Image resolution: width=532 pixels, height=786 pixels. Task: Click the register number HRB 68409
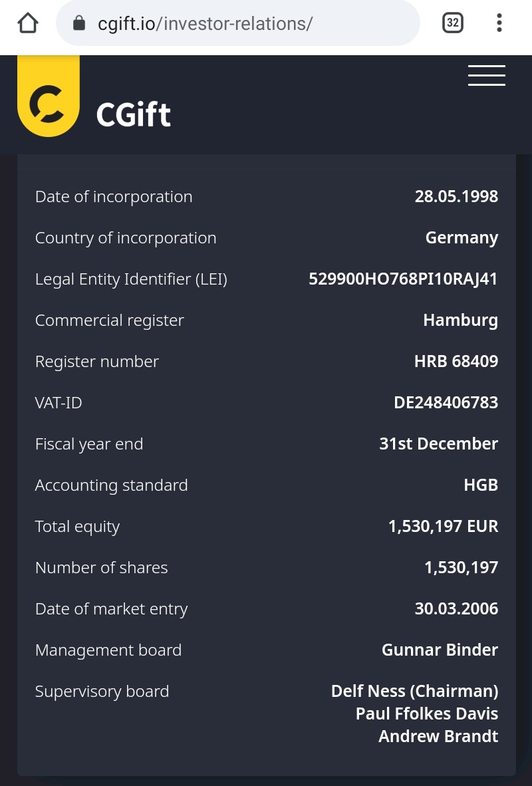456,361
